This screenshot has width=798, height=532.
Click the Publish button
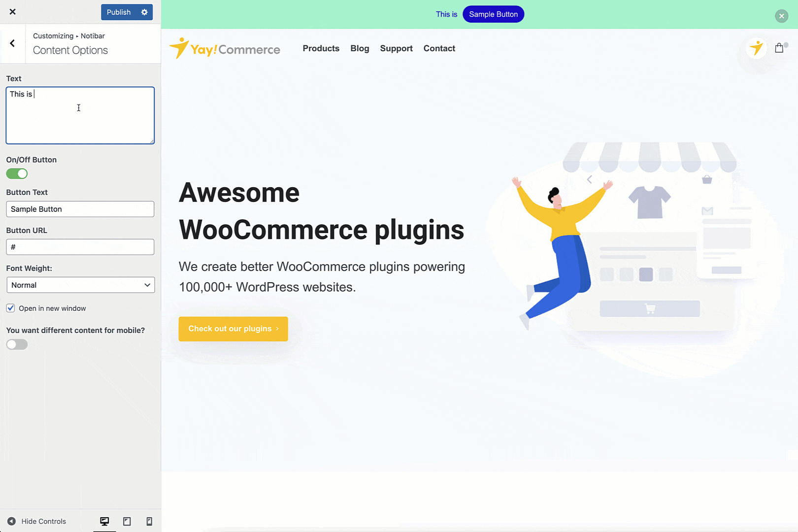pos(119,12)
